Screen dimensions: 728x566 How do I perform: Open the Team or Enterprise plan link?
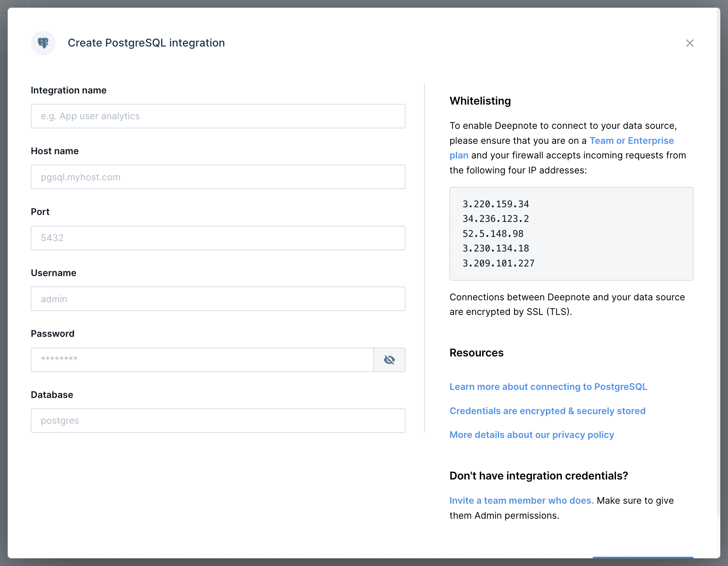(631, 141)
